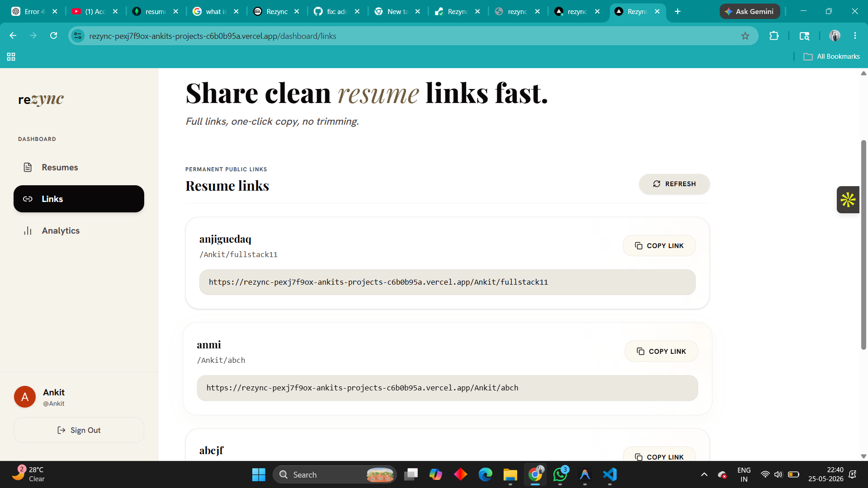The image size is (868, 488).
Task: Reload the current page
Action: click(53, 36)
